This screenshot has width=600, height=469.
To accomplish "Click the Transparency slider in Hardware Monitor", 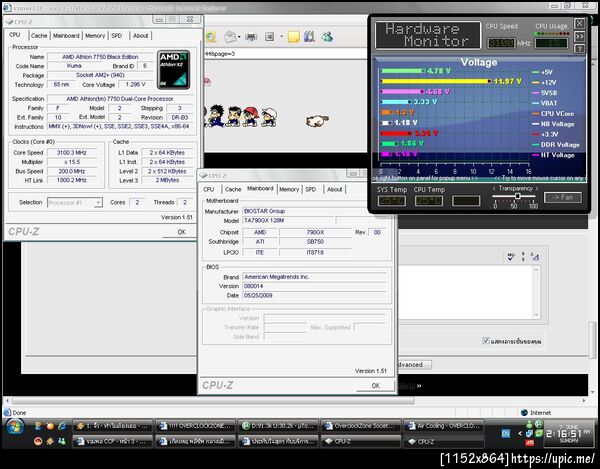I will [517, 196].
